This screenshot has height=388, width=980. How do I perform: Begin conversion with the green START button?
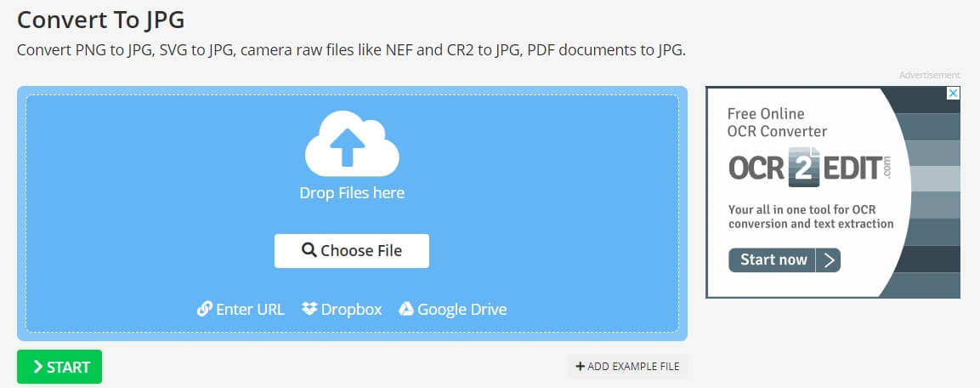(x=59, y=367)
